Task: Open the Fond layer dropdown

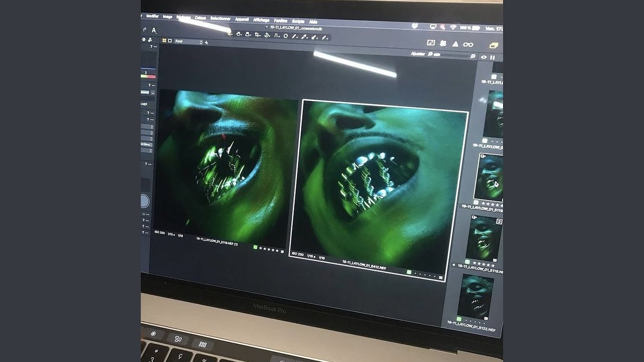Action: point(189,42)
